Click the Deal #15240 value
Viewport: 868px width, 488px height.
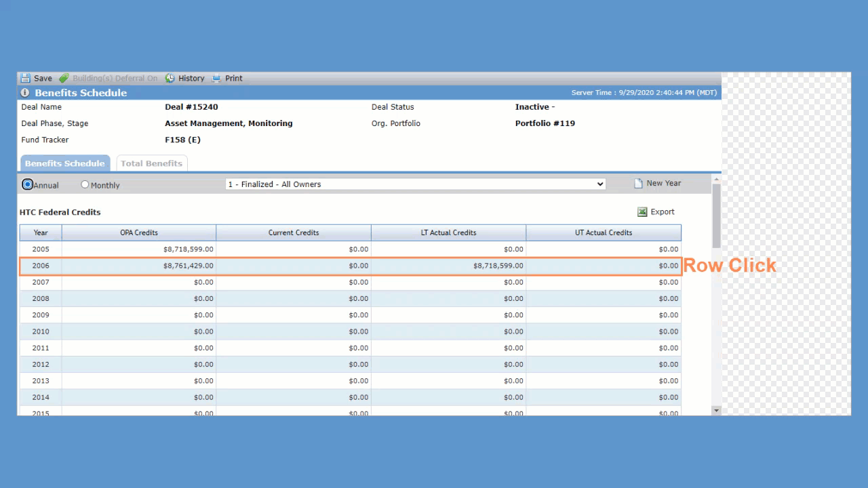coord(191,107)
